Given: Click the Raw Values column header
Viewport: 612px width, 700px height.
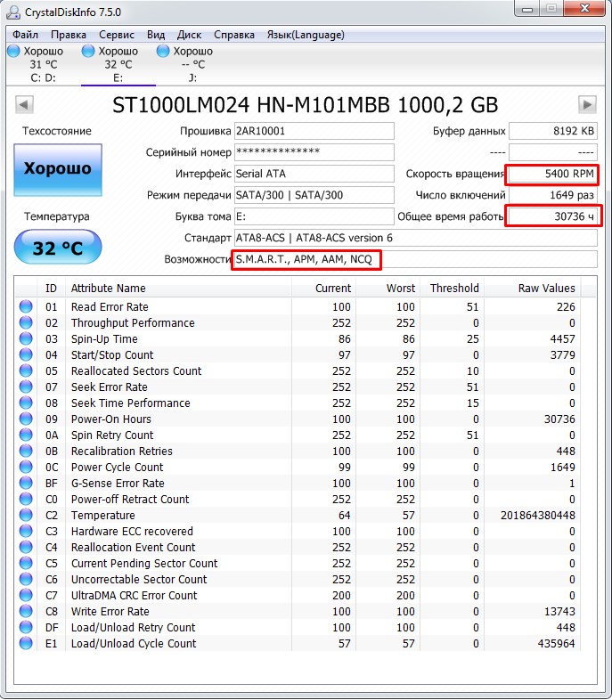Looking at the screenshot, I should coord(533,289).
